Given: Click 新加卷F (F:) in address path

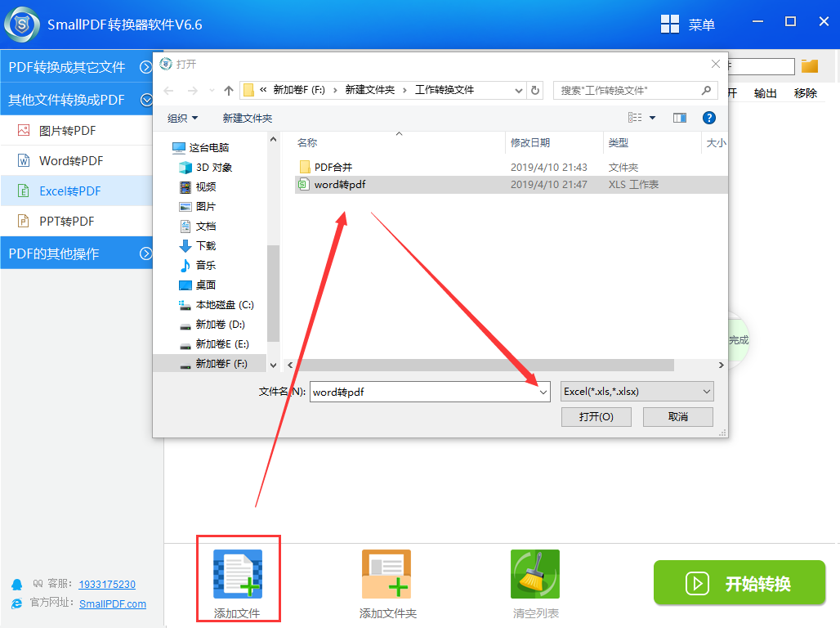Looking at the screenshot, I should (x=299, y=90).
